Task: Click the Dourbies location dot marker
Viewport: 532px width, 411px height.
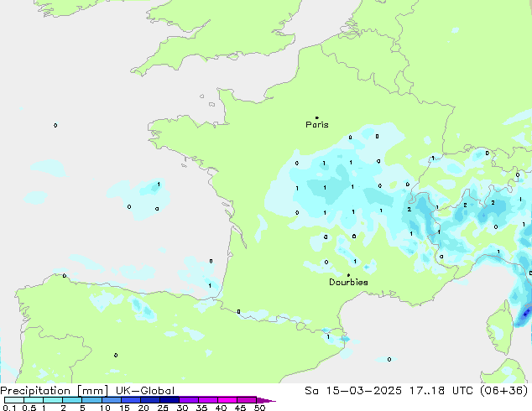Action: click(x=348, y=275)
